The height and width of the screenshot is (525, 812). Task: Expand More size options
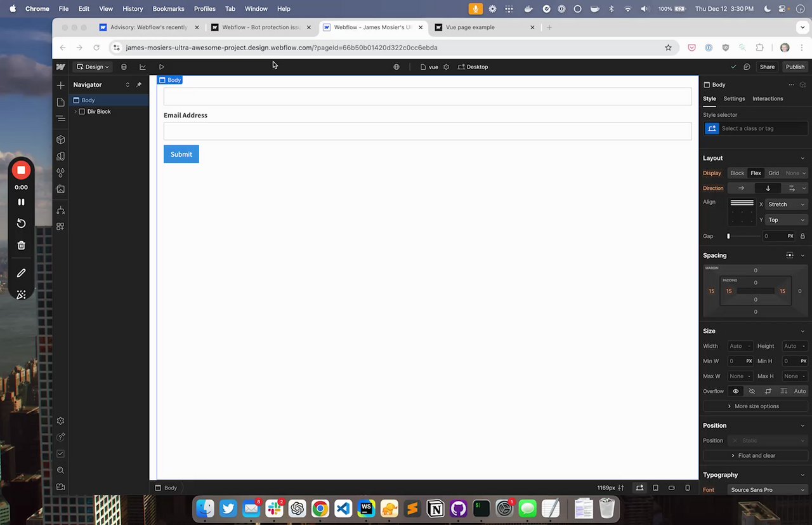(755, 406)
